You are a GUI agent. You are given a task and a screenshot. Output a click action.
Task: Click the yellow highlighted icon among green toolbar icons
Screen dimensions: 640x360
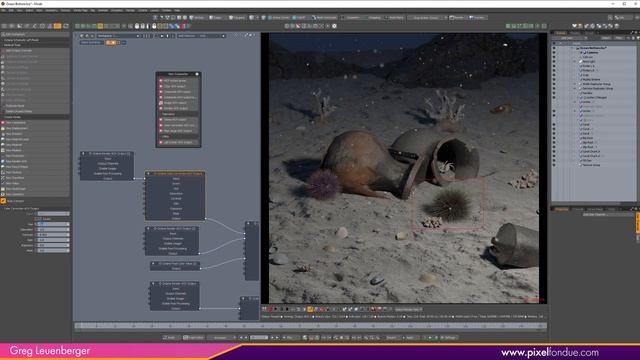point(100,26)
